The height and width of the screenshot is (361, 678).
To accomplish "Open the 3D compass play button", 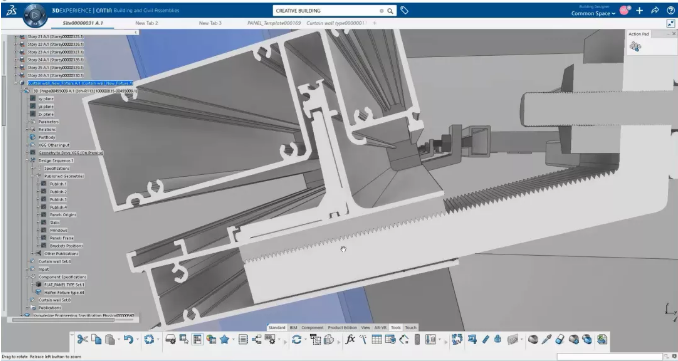I will click(35, 15).
